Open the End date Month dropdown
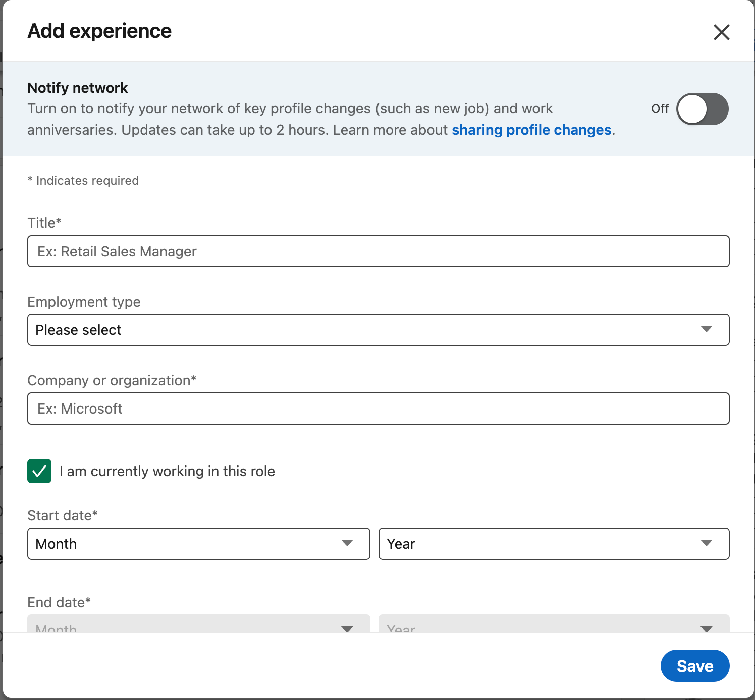 [x=198, y=629]
